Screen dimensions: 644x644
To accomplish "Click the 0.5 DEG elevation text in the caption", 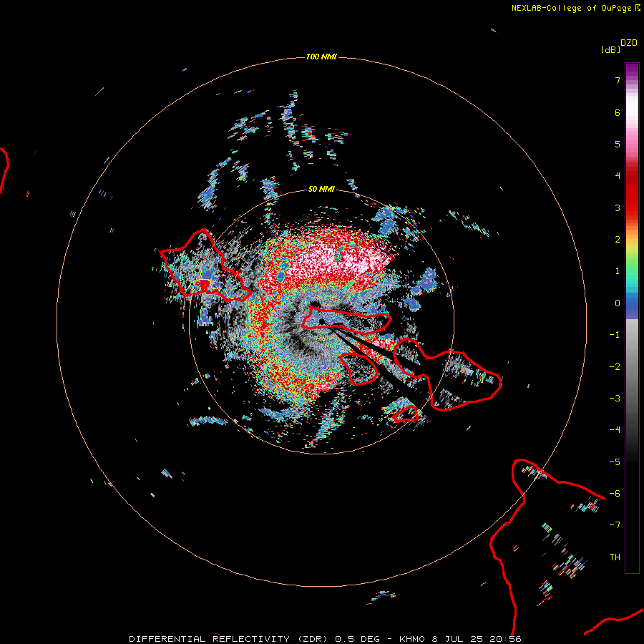I will [357, 639].
